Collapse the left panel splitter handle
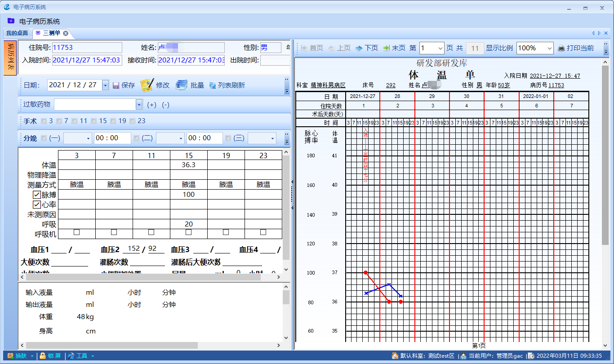Image resolution: width=614 pixels, height=364 pixels. point(292,194)
